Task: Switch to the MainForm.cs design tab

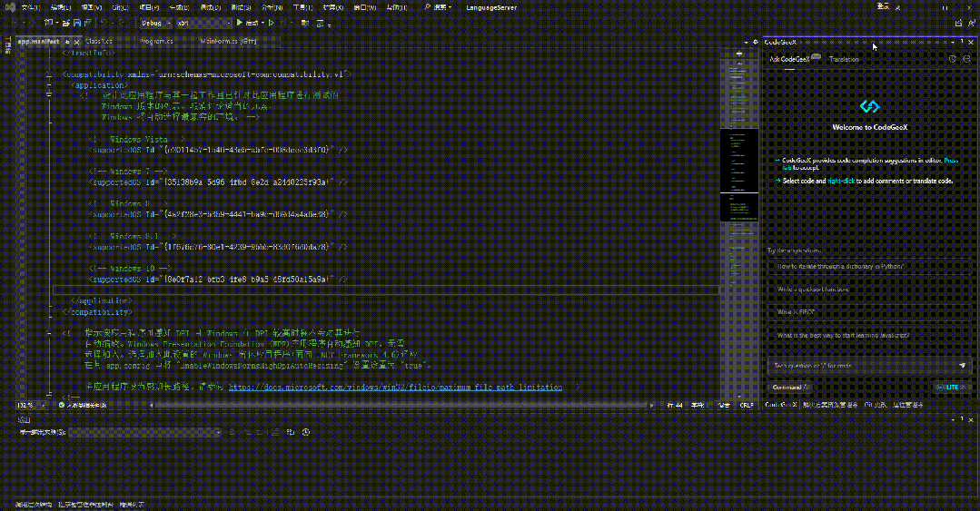Action: [228, 41]
